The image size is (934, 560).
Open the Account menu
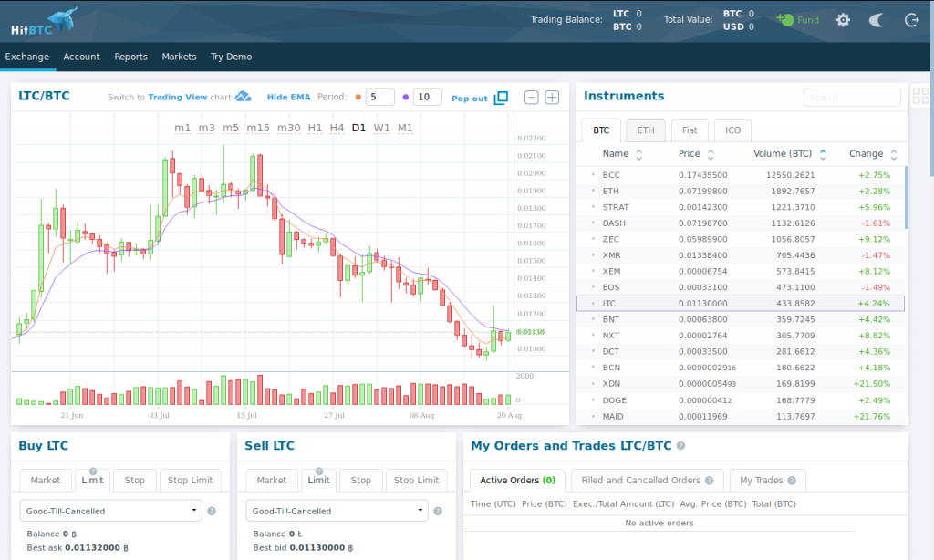pos(81,57)
